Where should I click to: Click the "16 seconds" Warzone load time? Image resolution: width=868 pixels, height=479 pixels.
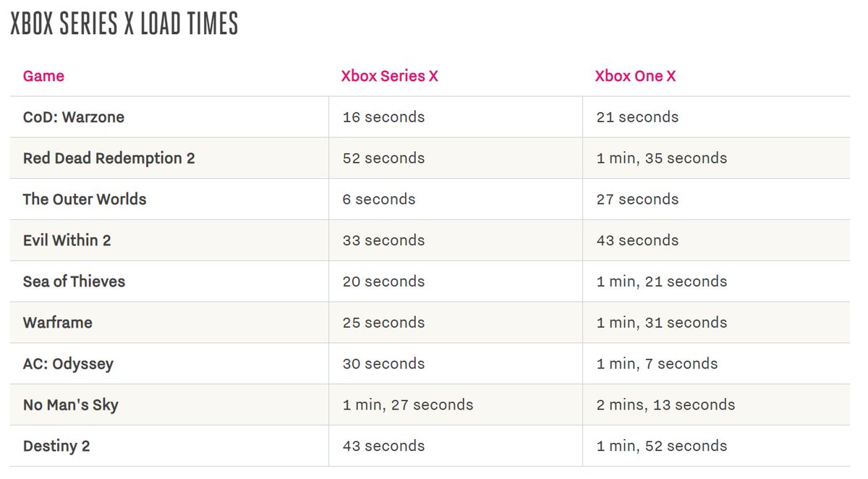tap(383, 117)
